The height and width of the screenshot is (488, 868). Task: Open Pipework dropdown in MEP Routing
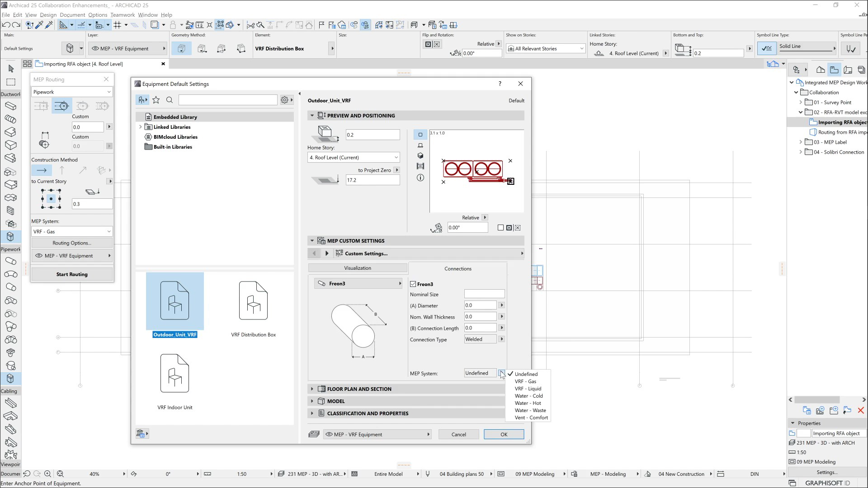pos(71,92)
